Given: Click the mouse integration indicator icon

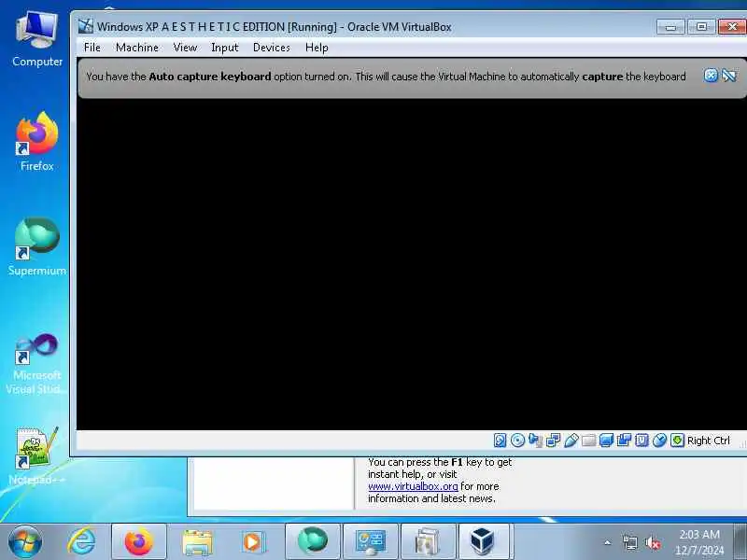Looking at the screenshot, I should (659, 441).
